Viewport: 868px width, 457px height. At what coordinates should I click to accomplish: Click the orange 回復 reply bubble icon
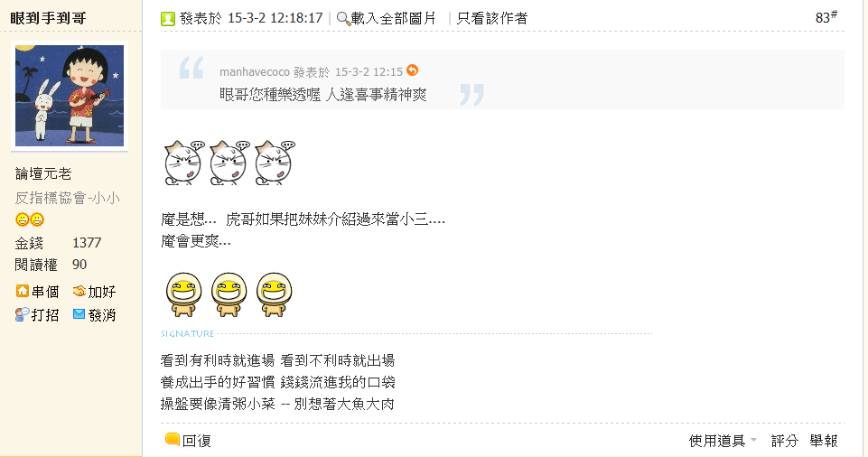(x=173, y=439)
